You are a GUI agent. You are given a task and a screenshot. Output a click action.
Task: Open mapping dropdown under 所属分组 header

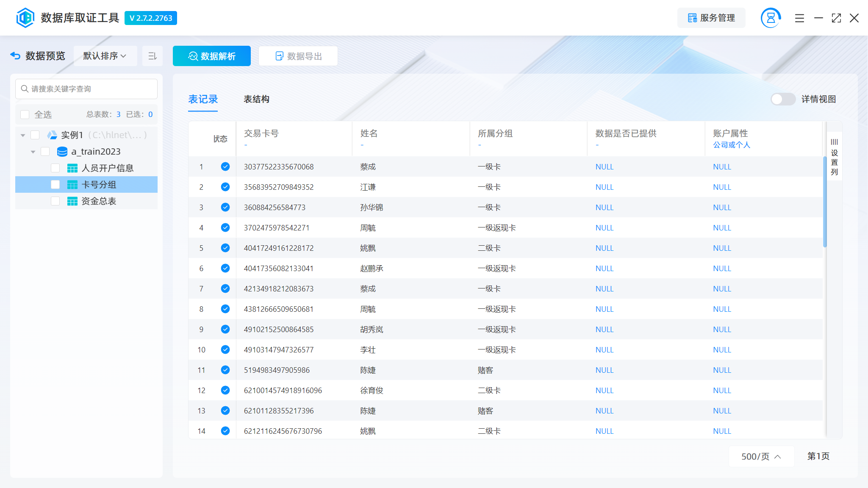(x=480, y=145)
